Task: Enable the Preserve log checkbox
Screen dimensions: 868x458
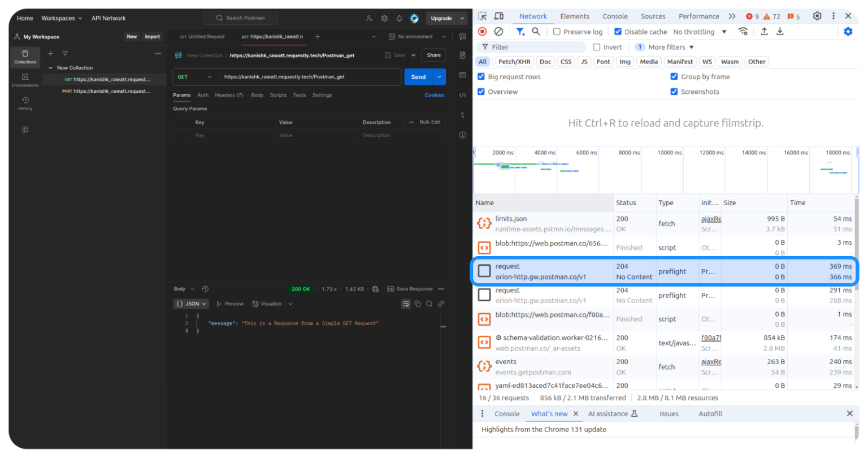Action: (558, 31)
